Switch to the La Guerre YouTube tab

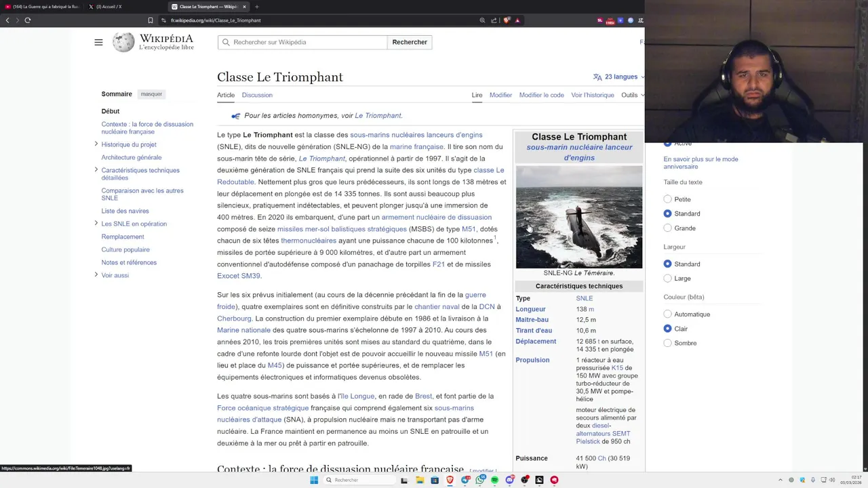(42, 7)
